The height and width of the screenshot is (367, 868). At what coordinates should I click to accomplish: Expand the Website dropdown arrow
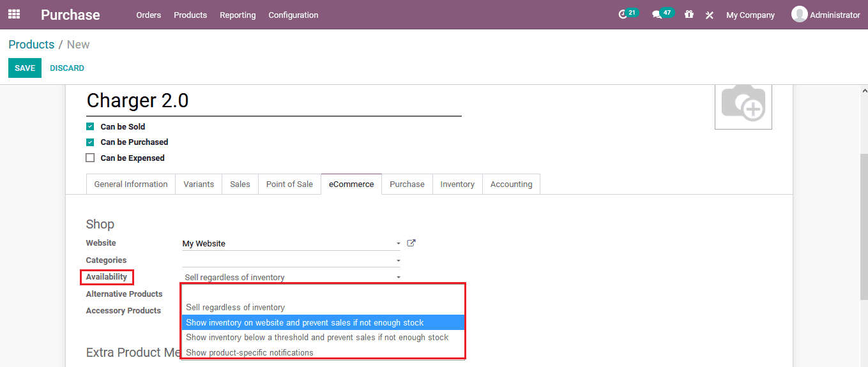[398, 244]
